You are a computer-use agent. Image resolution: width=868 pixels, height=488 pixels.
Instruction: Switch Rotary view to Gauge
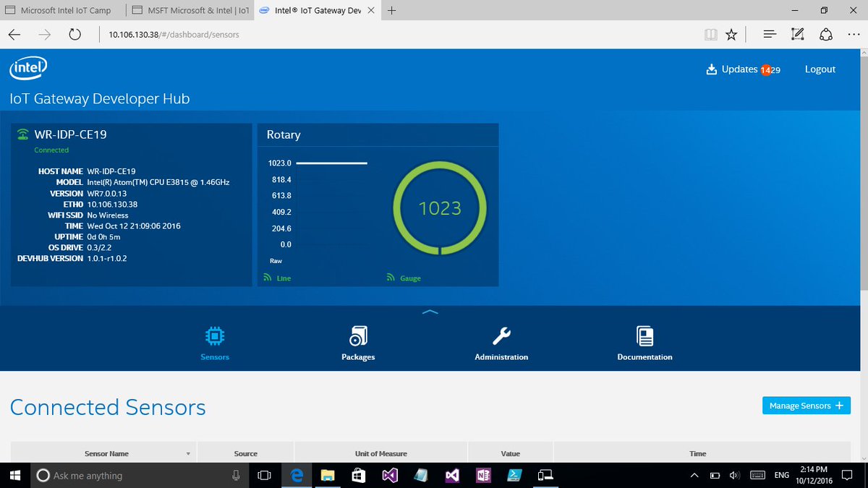coord(404,278)
